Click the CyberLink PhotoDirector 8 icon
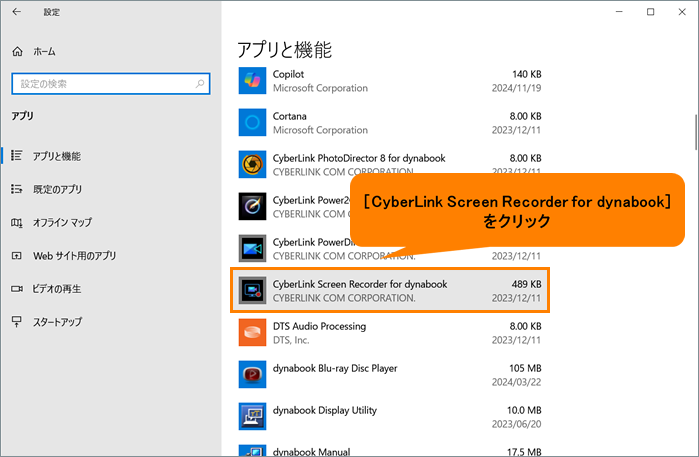 [252, 165]
